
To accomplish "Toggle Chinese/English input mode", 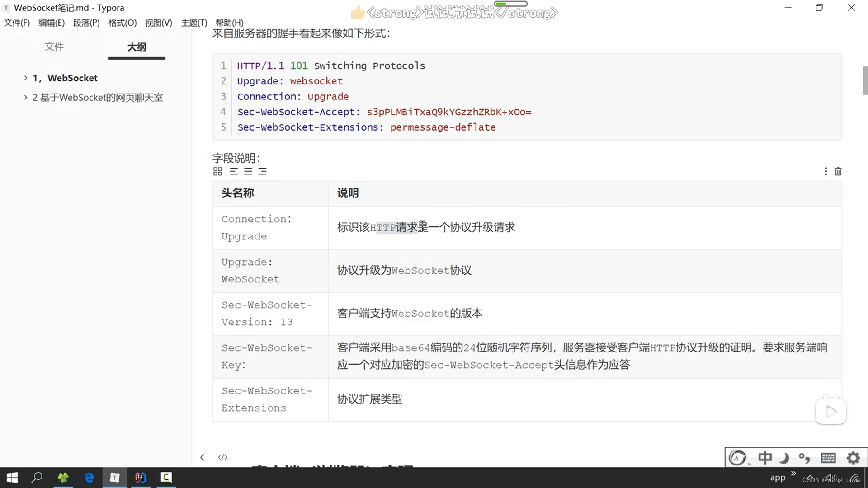I will point(765,457).
